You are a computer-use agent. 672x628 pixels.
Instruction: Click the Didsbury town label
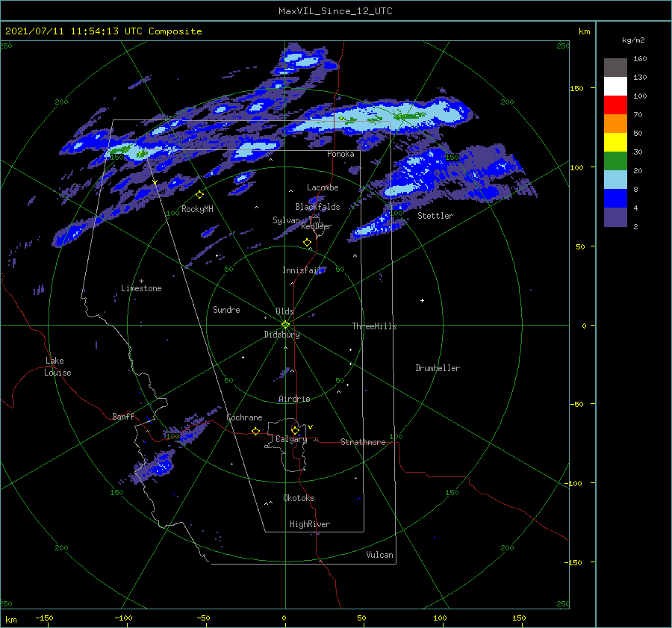[281, 335]
